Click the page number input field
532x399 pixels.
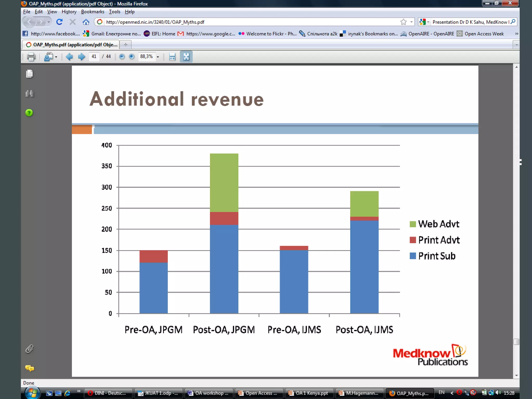(94, 57)
